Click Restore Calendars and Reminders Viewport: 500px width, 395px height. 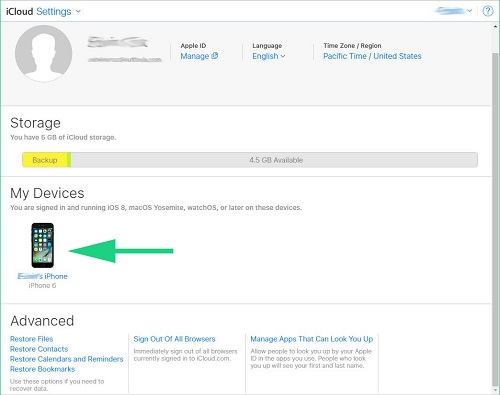pos(67,359)
